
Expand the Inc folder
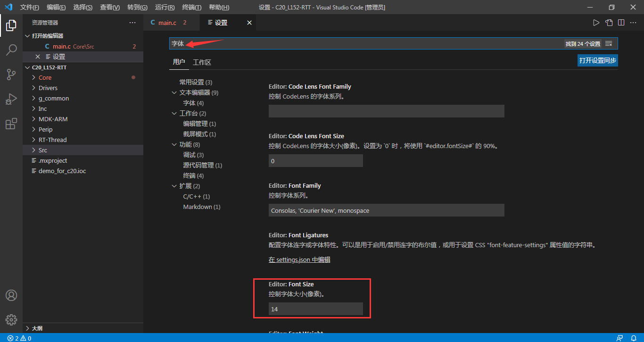click(x=83, y=108)
